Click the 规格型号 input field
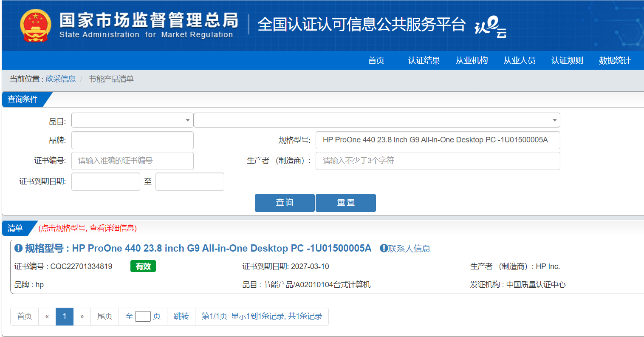This screenshot has width=644, height=337. (x=438, y=140)
